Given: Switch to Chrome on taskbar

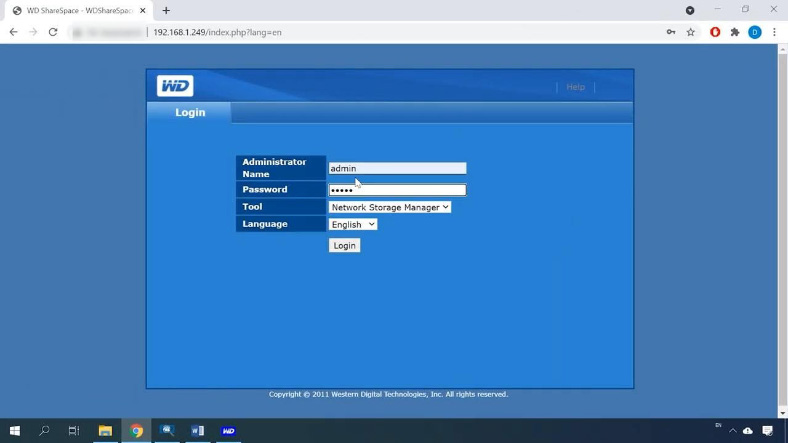Looking at the screenshot, I should (136, 430).
